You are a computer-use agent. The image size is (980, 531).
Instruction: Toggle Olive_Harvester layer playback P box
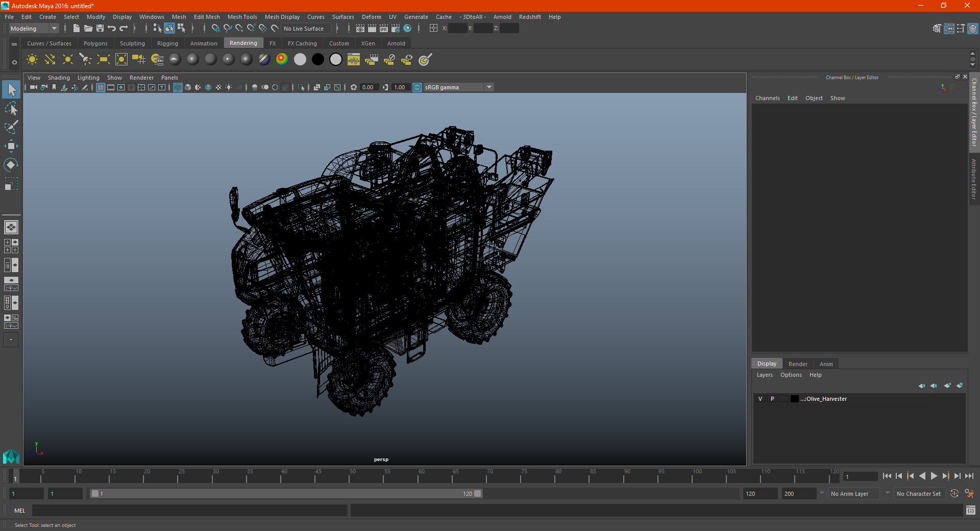(772, 399)
